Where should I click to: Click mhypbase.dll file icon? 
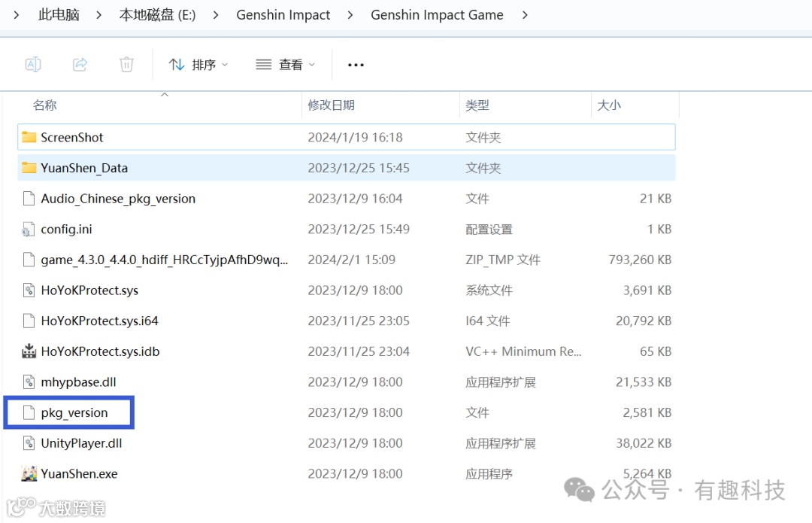(x=29, y=382)
